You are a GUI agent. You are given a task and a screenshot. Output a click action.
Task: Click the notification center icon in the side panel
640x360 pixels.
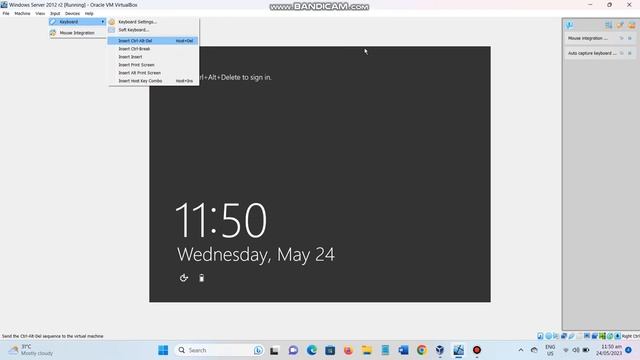tap(569, 25)
